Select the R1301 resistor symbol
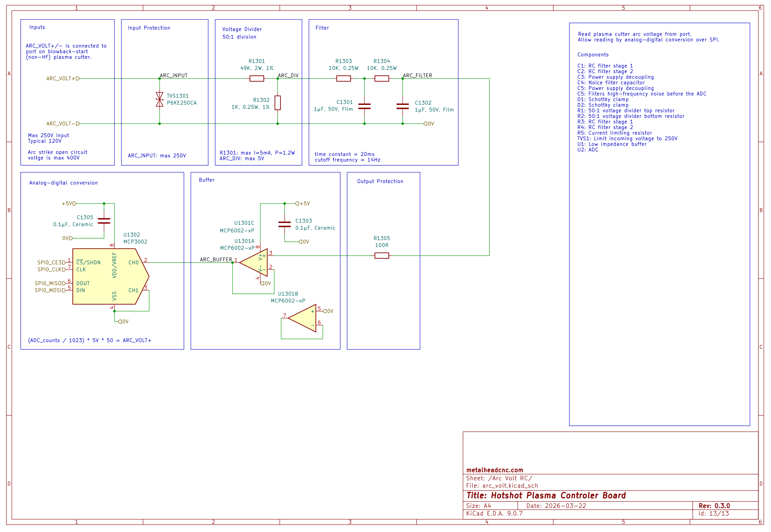771x532 pixels. tap(256, 79)
